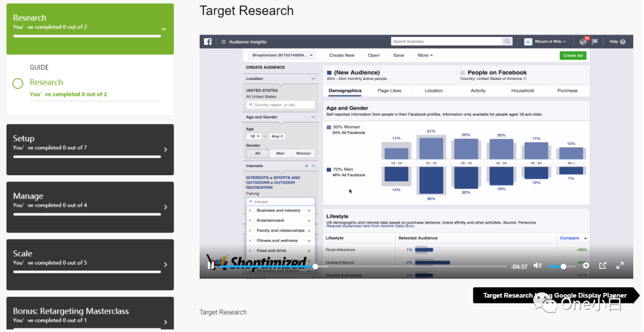Expand the Manage module
The image size is (644, 332).
(x=166, y=207)
